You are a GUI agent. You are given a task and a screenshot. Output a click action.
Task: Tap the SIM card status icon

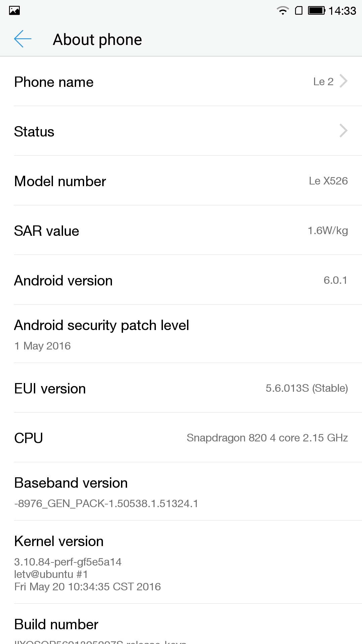point(299,11)
